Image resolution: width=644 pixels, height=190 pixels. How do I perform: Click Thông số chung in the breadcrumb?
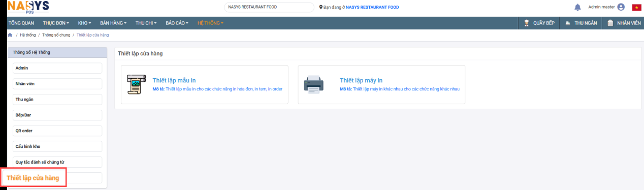pos(56,35)
